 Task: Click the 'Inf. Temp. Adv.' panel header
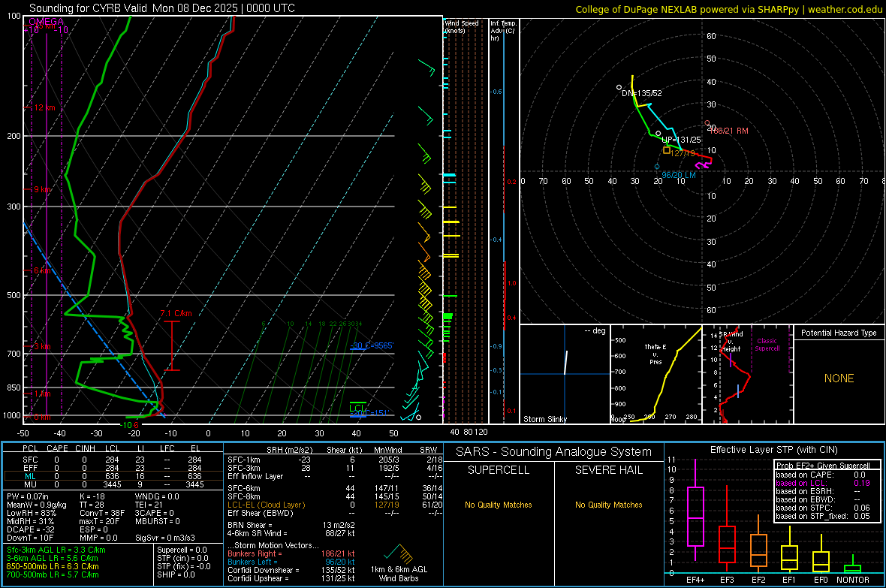pyautogui.click(x=503, y=31)
